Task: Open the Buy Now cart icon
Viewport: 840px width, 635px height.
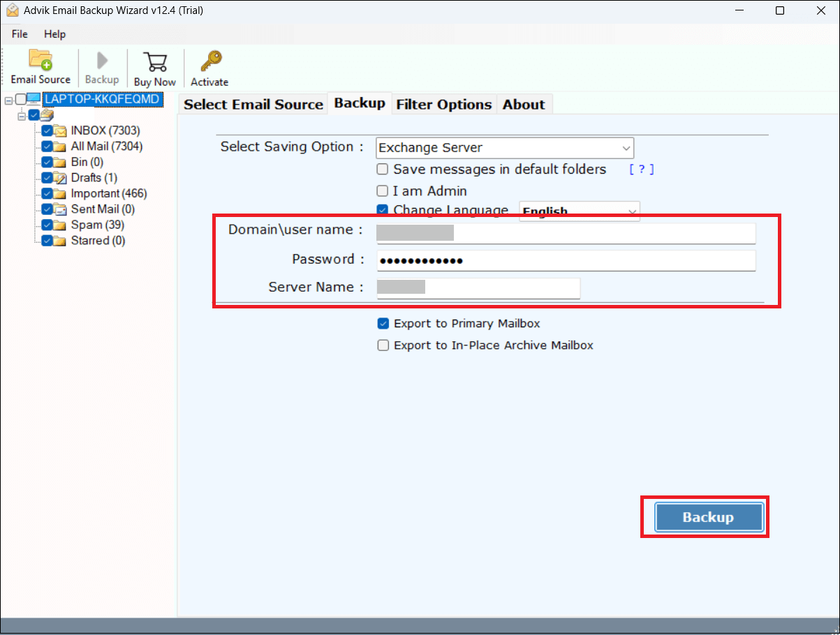Action: pyautogui.click(x=154, y=61)
